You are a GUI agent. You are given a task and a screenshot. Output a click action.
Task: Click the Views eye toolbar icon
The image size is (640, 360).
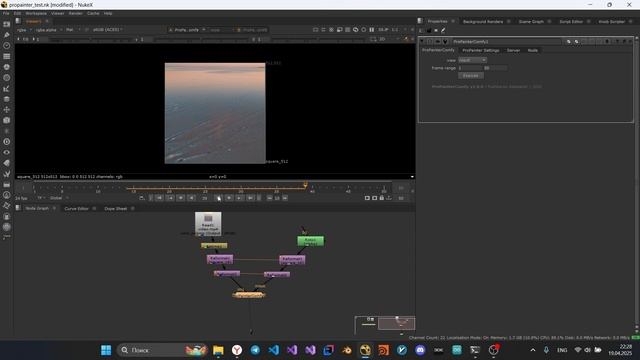(7, 152)
